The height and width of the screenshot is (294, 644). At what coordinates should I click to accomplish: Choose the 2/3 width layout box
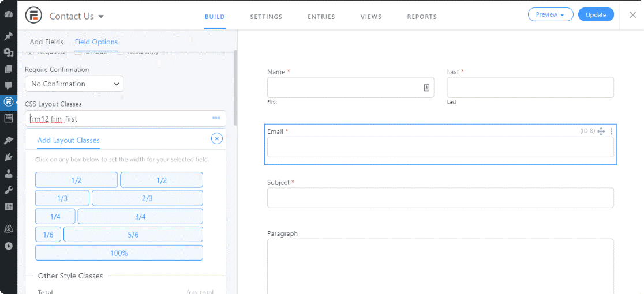(x=147, y=198)
